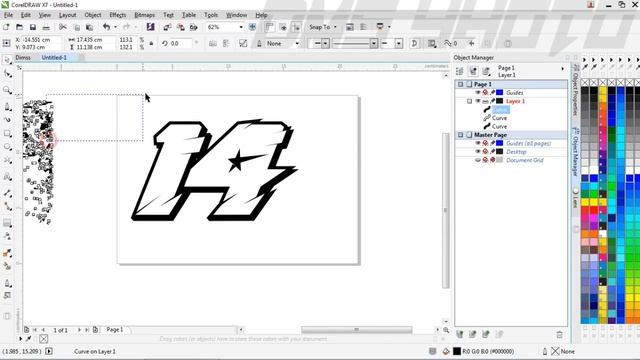Toggle the lock ratio padlock
This screenshot has height=360, width=640.
151,43
